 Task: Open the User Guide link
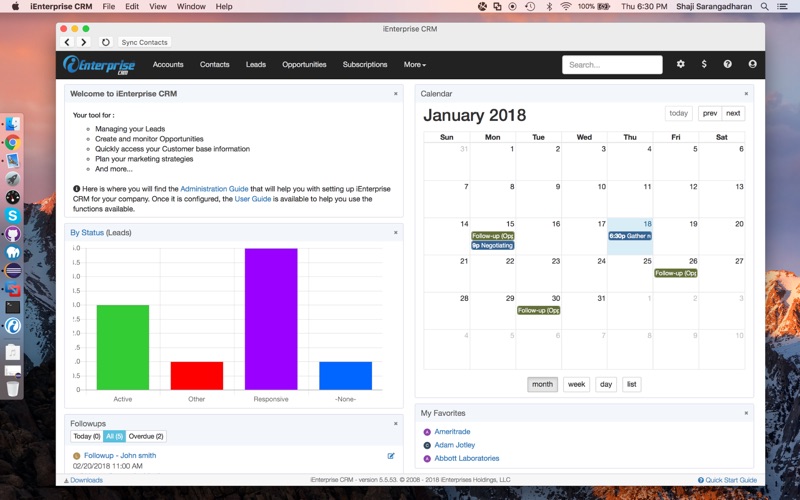253,199
